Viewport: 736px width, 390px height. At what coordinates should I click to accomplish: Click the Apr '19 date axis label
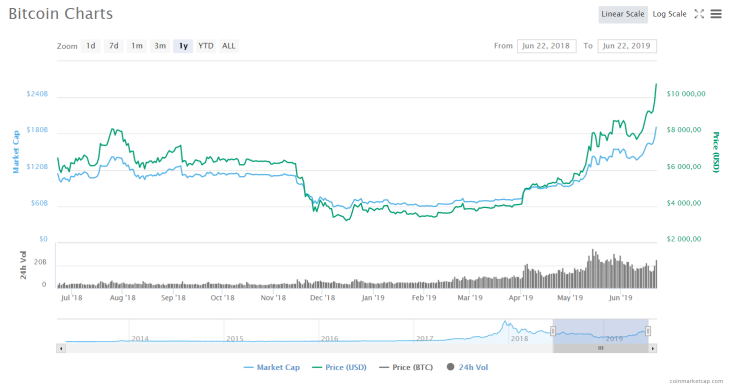(x=521, y=298)
